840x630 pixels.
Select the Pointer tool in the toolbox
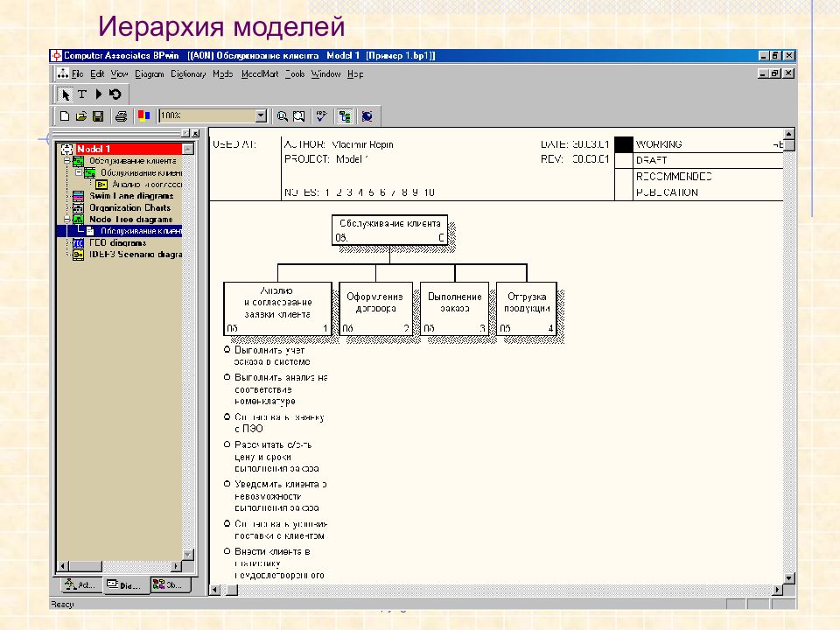coord(66,94)
